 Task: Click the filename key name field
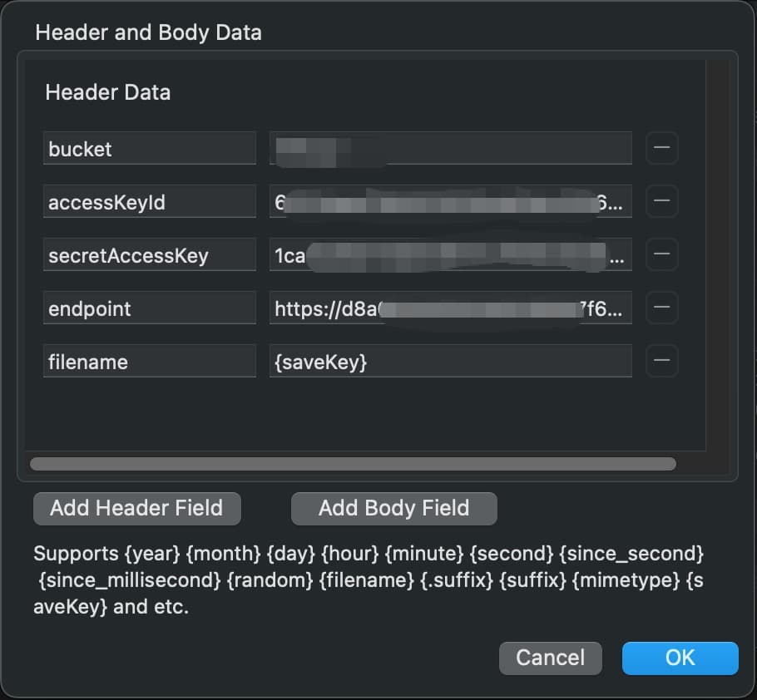(150, 361)
